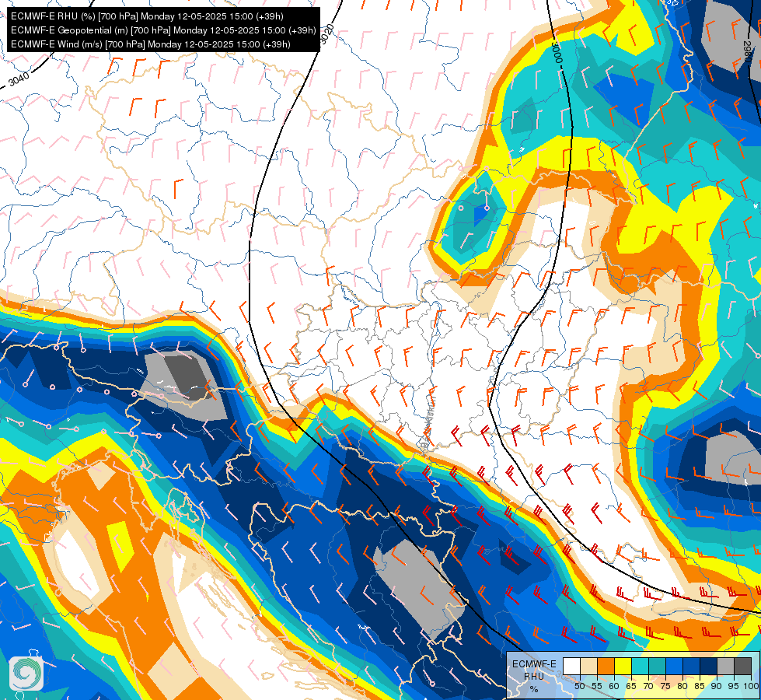Image resolution: width=761 pixels, height=700 pixels.
Task: Pick the navy 85-90% legend swatch
Action: [x=709, y=666]
